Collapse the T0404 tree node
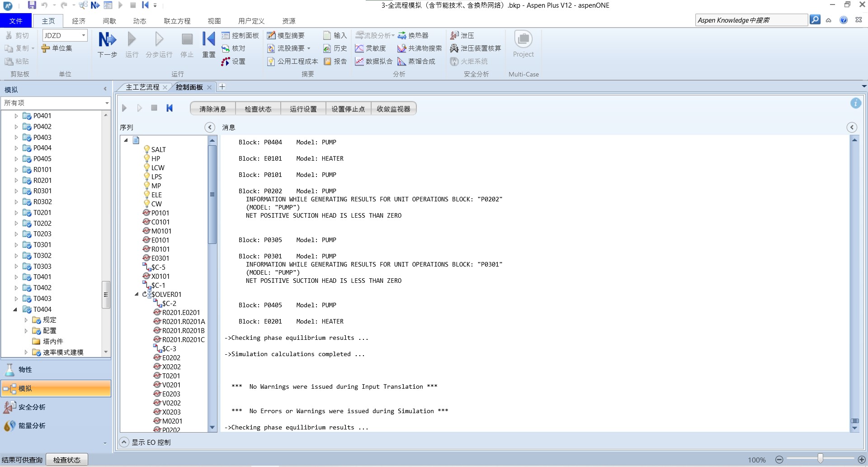Screen dimensions: 868x467 [15, 310]
